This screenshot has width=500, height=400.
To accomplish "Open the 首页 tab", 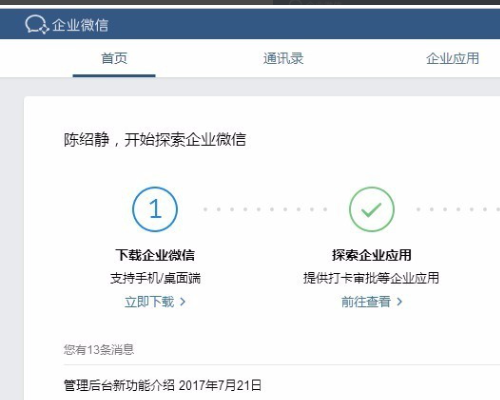I will (114, 59).
